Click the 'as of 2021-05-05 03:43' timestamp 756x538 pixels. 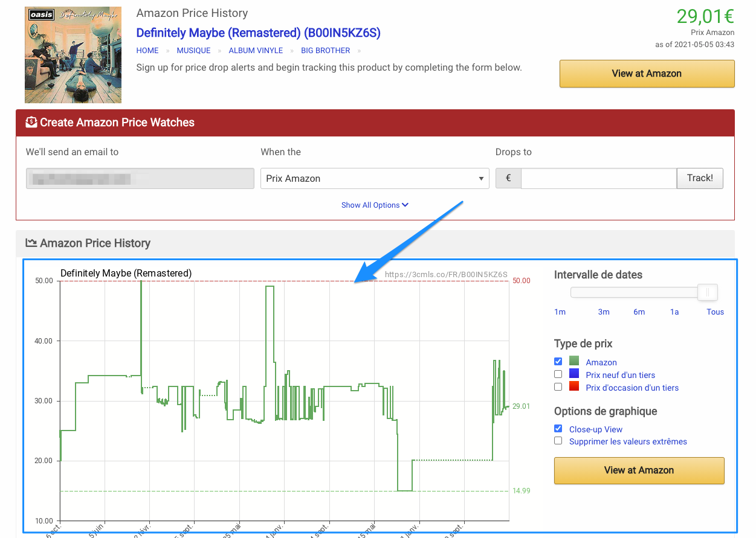695,45
